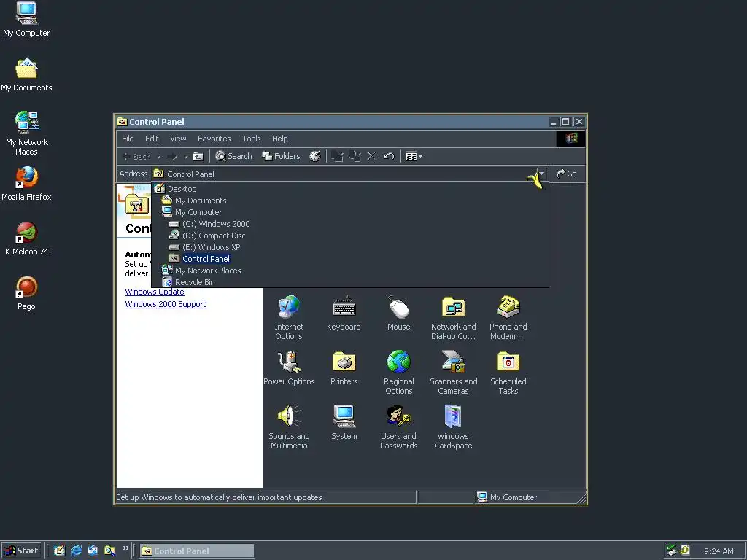Viewport: 747px width, 560px height.
Task: Open Scanners and Cameras icon
Action: tap(453, 372)
